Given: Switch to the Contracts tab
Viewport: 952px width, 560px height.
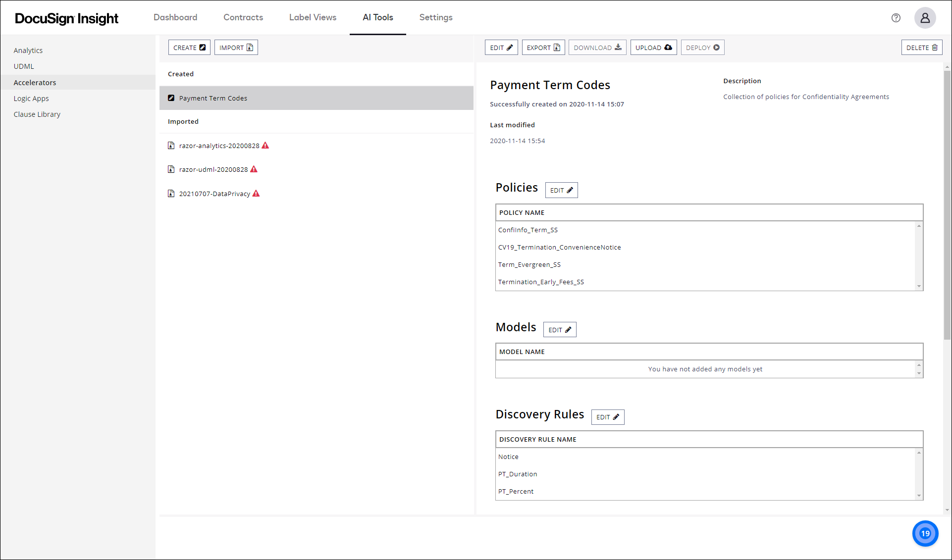Looking at the screenshot, I should click(x=243, y=17).
